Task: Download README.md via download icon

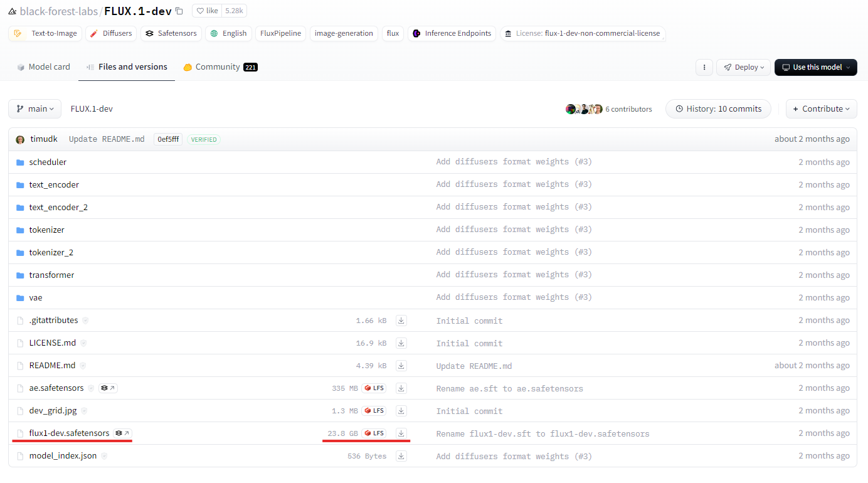Action: click(401, 366)
